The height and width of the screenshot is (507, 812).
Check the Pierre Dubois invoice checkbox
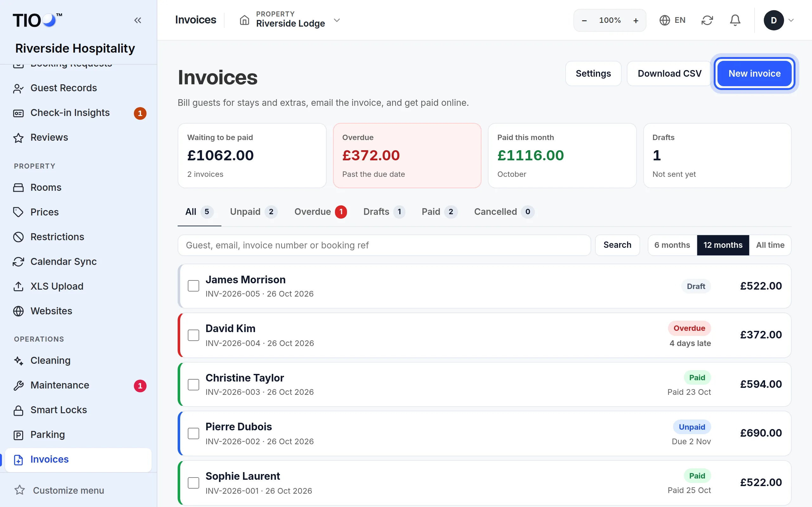pos(193,433)
